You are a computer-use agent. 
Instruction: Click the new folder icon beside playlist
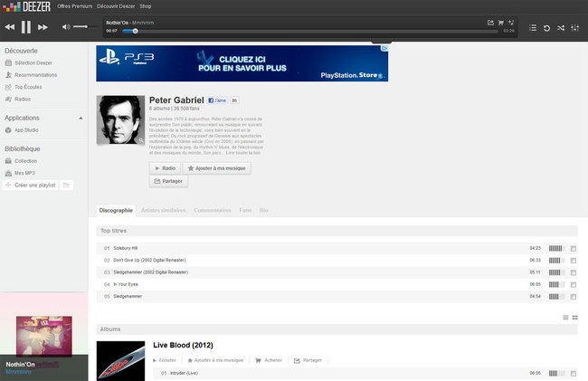[x=66, y=186]
